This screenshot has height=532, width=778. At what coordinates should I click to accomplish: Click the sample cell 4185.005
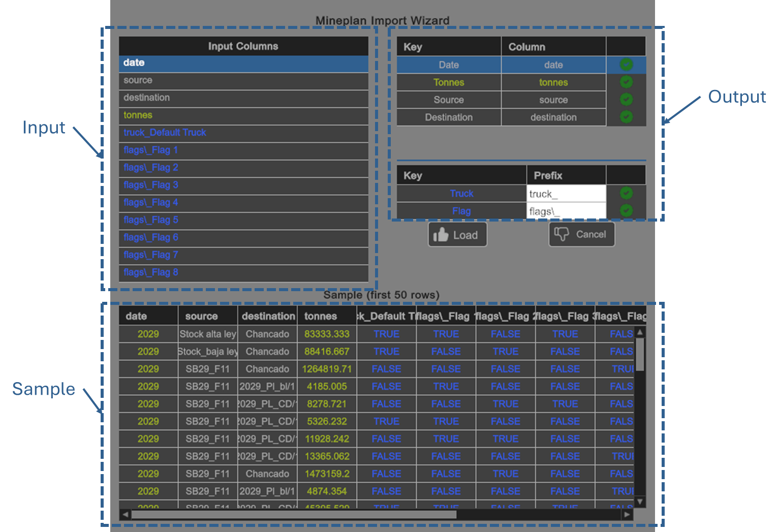tap(327, 387)
